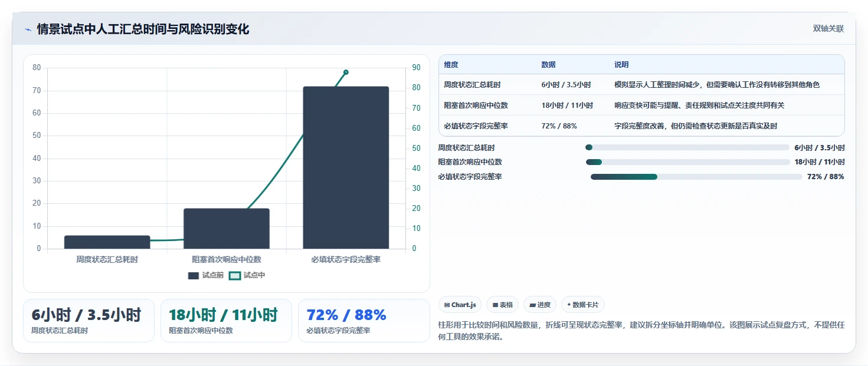Click the dark bar for 阻塞首次响应中位数

(x=227, y=229)
